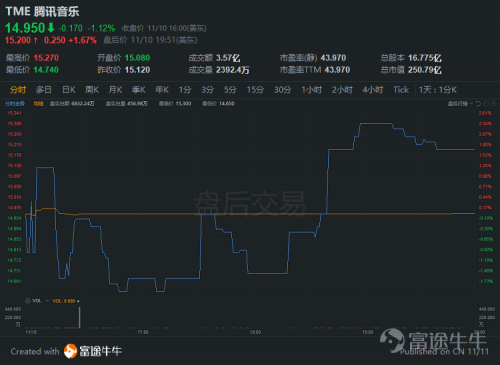This screenshot has width=500, height=365.
Task: Select the 周K weekly candlestick tab
Action: [92, 90]
